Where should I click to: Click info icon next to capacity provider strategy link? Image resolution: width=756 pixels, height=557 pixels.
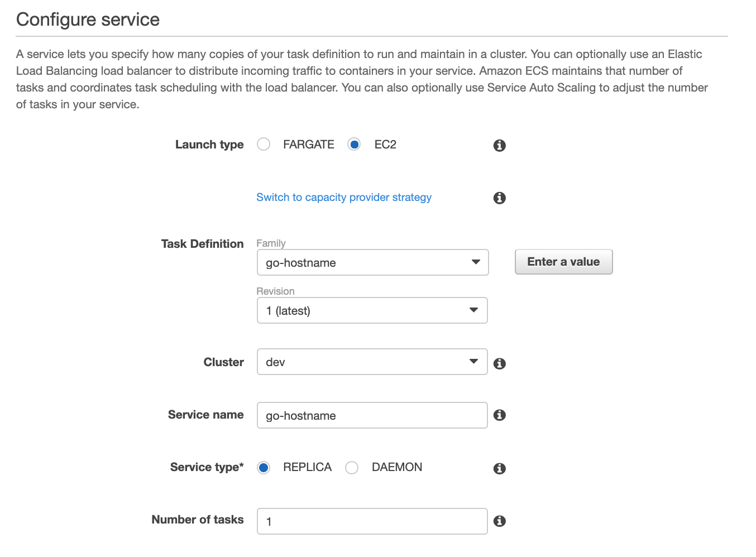click(x=500, y=198)
